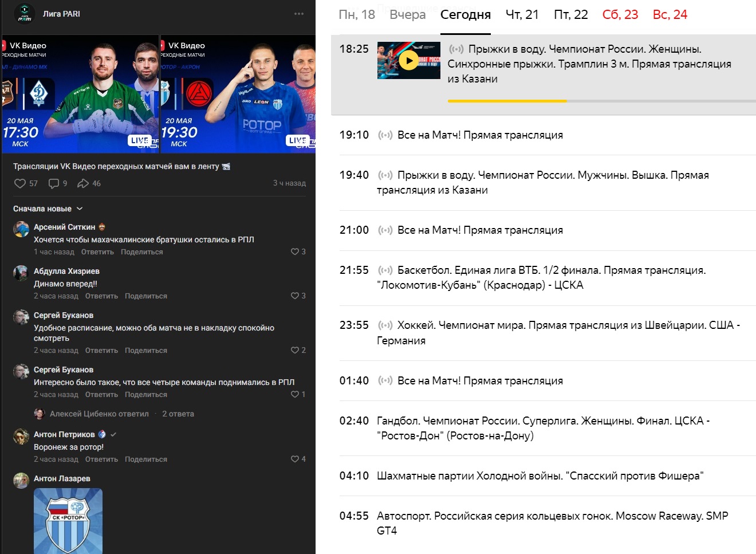The width and height of the screenshot is (756, 554).
Task: Play the 18:25 diving broadcast video
Action: click(408, 60)
